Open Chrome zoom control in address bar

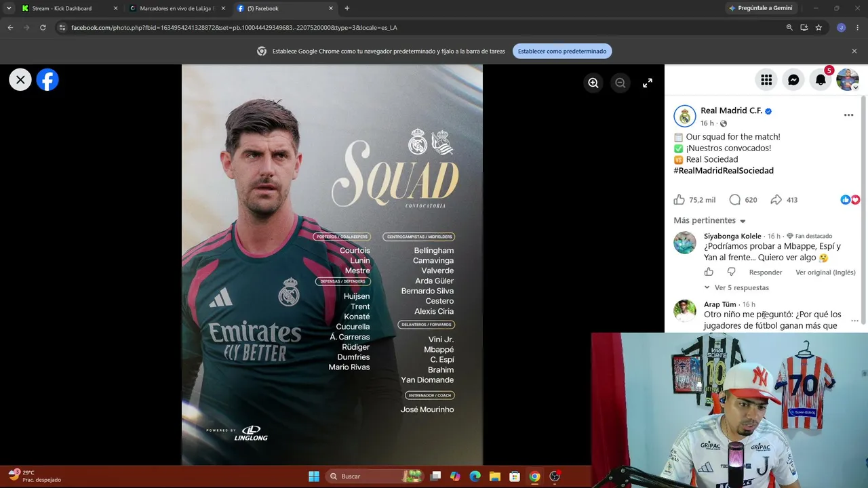coord(789,28)
